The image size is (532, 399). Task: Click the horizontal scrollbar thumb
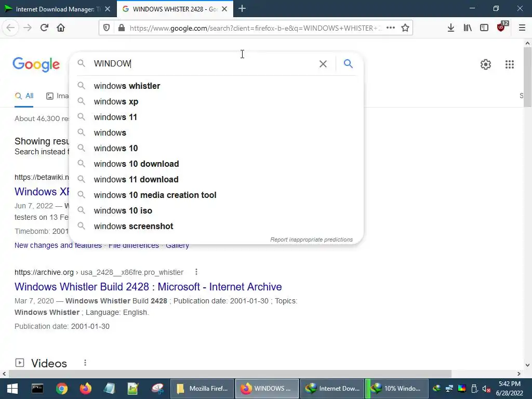coord(230,374)
